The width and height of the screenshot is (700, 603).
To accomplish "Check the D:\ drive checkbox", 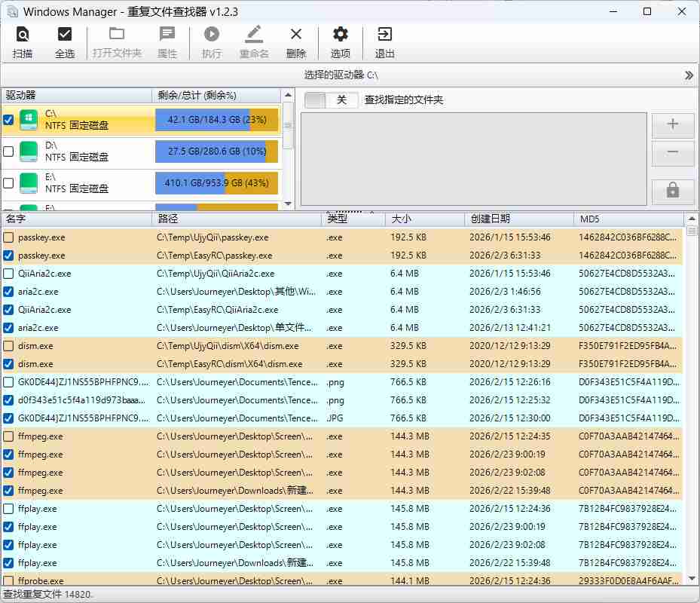I will tap(8, 152).
